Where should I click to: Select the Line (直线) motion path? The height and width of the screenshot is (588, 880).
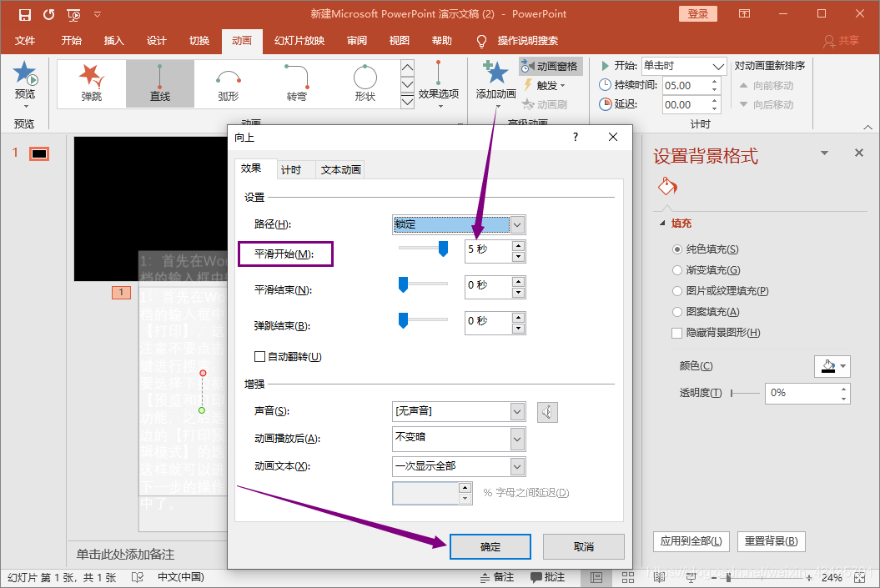(x=160, y=83)
